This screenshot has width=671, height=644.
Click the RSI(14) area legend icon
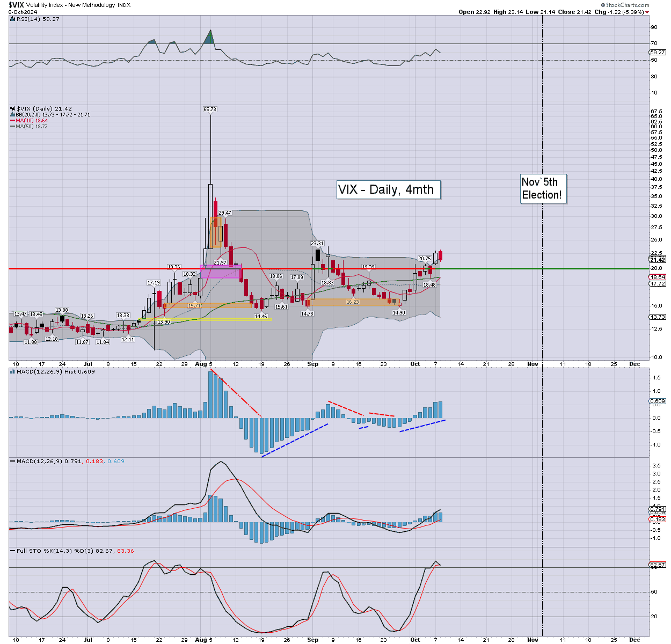coord(12,19)
